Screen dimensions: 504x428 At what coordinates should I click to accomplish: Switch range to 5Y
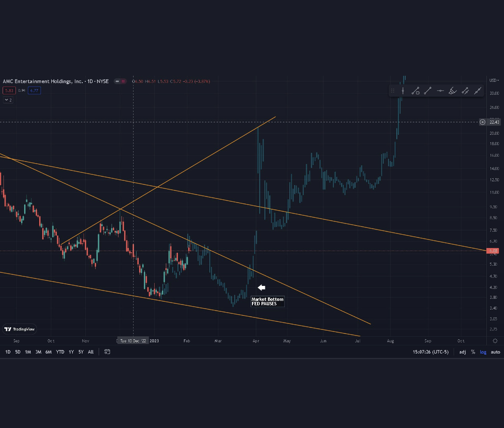81,352
